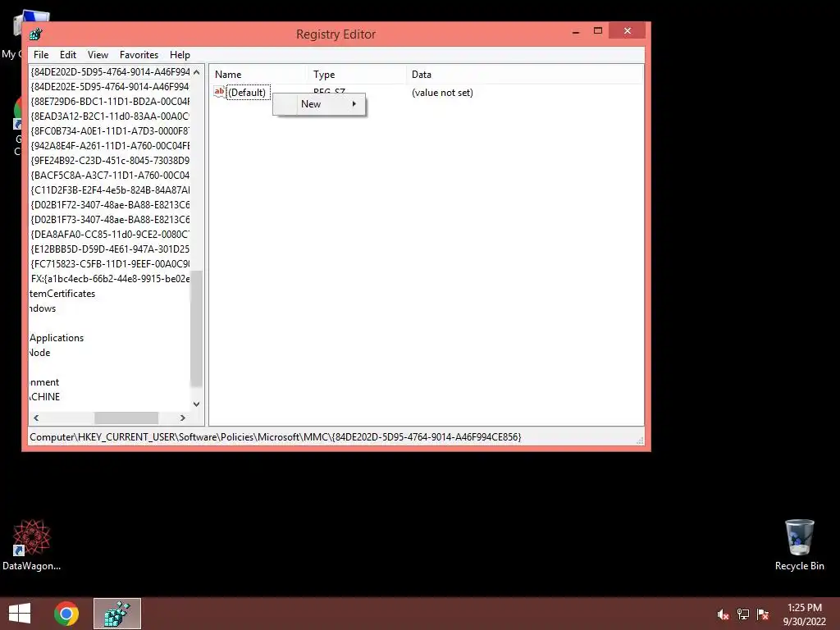Click the tree scroll left arrow
The image size is (840, 630).
pos(36,418)
